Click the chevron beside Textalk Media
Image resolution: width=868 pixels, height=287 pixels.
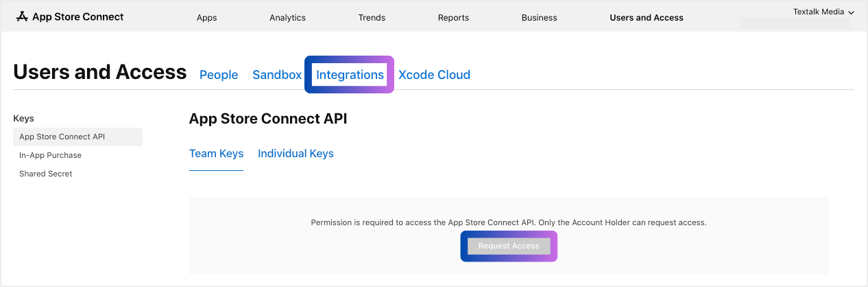point(851,13)
